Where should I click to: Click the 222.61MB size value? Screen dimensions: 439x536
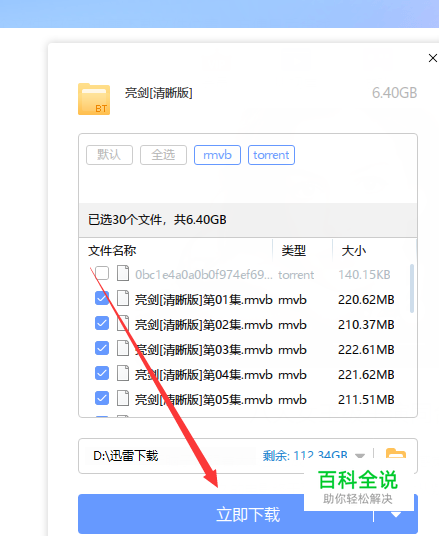tap(366, 350)
